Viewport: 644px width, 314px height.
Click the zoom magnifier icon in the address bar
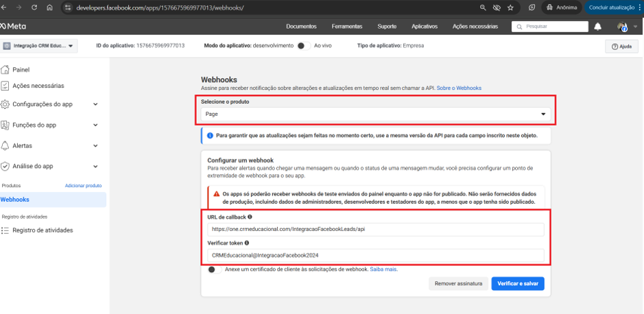483,8
